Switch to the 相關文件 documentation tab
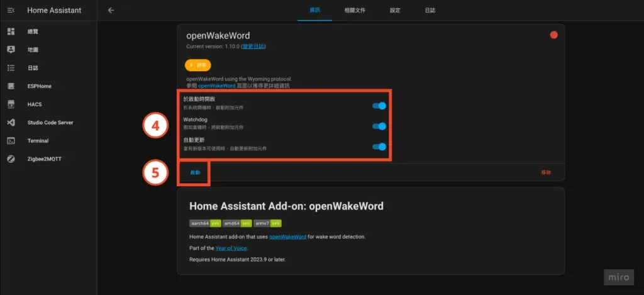This screenshot has height=295, width=644. tap(355, 11)
